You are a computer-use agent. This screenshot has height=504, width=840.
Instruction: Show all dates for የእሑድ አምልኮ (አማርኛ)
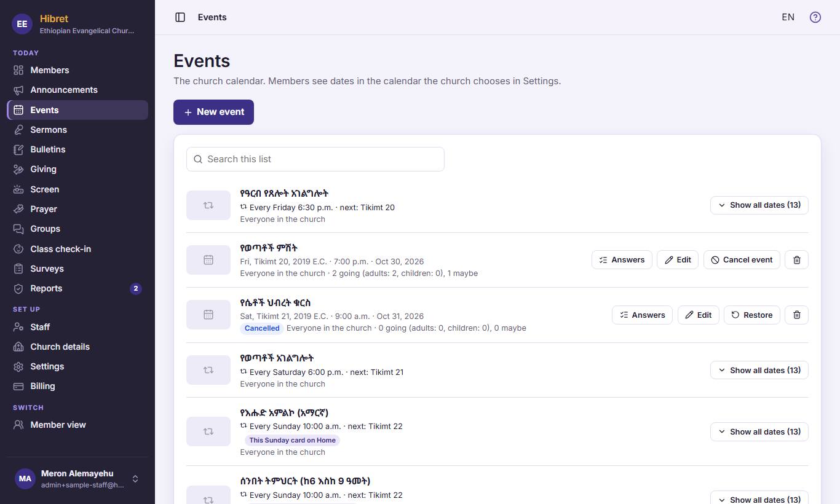[759, 431]
